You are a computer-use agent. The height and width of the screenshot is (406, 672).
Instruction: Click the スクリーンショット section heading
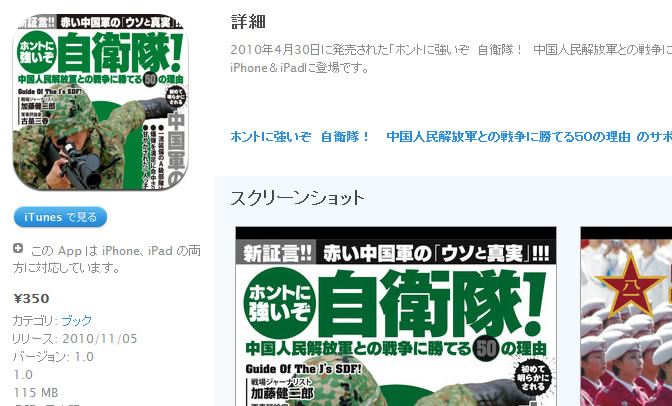point(297,198)
